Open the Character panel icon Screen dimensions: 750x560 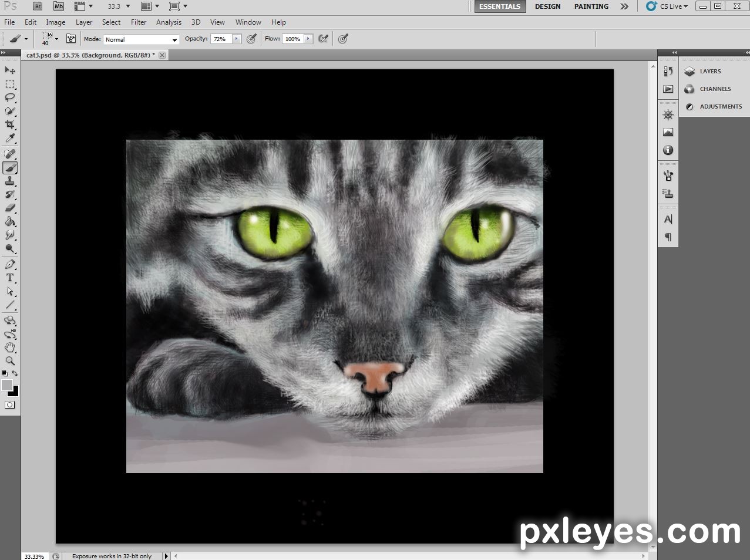(x=668, y=220)
